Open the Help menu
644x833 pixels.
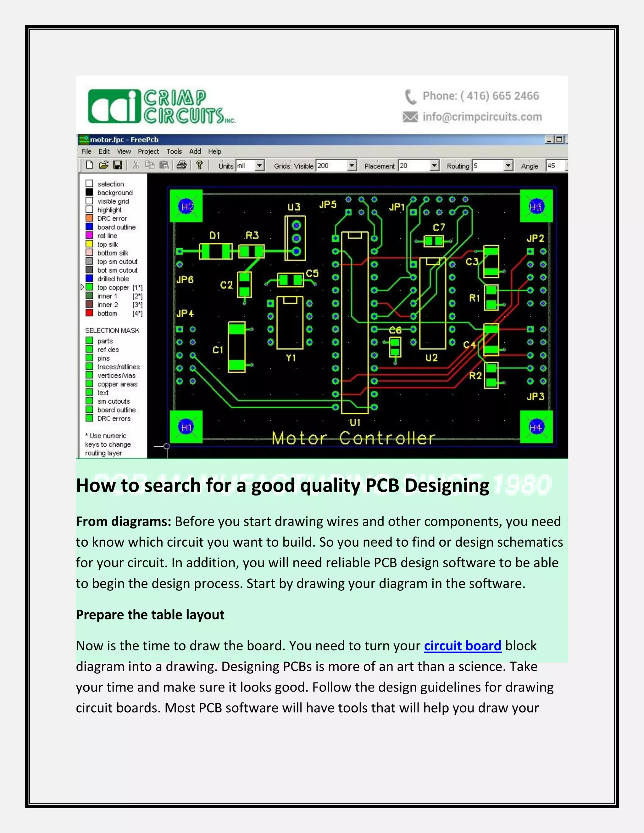point(214,152)
